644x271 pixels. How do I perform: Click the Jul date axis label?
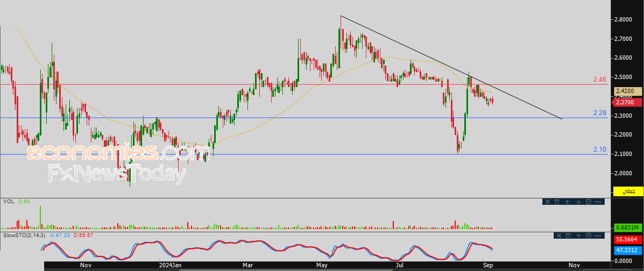(x=401, y=265)
